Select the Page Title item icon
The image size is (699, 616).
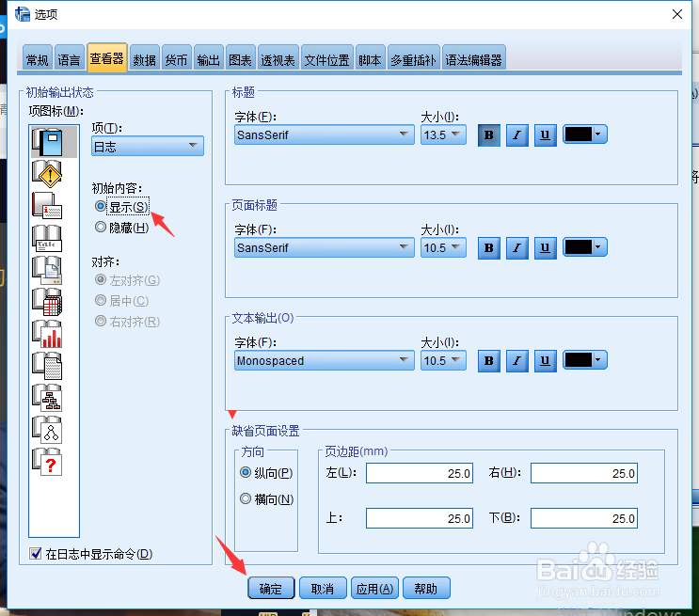tap(48, 270)
